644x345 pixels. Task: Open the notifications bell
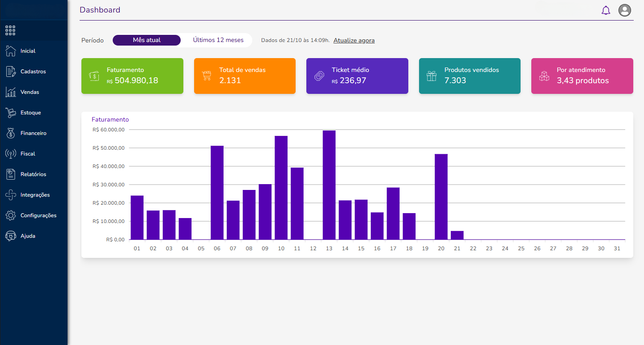click(x=606, y=10)
